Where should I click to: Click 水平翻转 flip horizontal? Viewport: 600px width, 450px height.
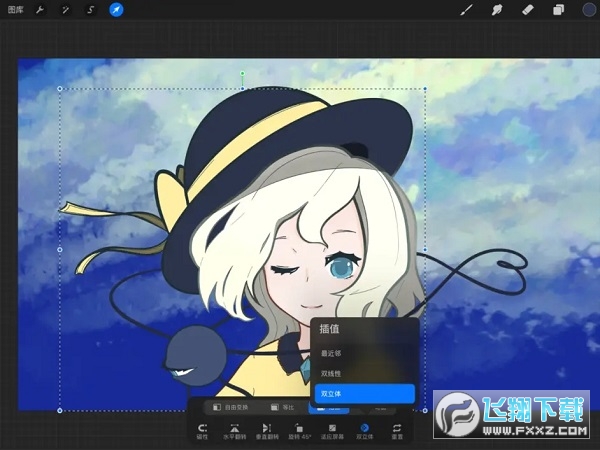pyautogui.click(x=235, y=432)
